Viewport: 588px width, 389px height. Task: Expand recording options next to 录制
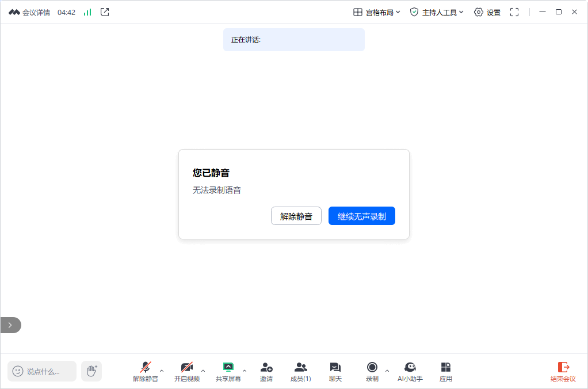pos(387,371)
